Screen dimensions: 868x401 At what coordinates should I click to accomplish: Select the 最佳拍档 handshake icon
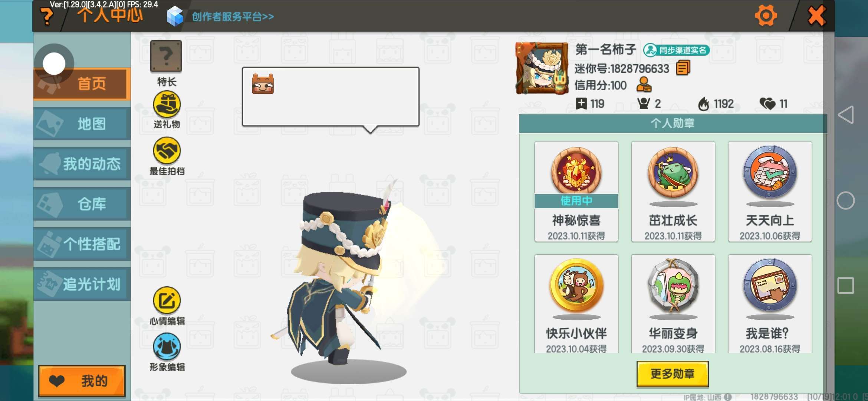click(x=167, y=151)
